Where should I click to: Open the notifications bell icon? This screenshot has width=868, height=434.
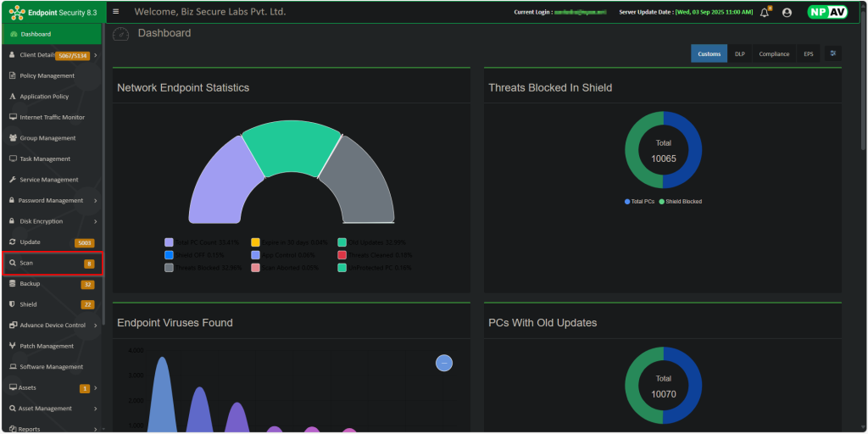764,13
